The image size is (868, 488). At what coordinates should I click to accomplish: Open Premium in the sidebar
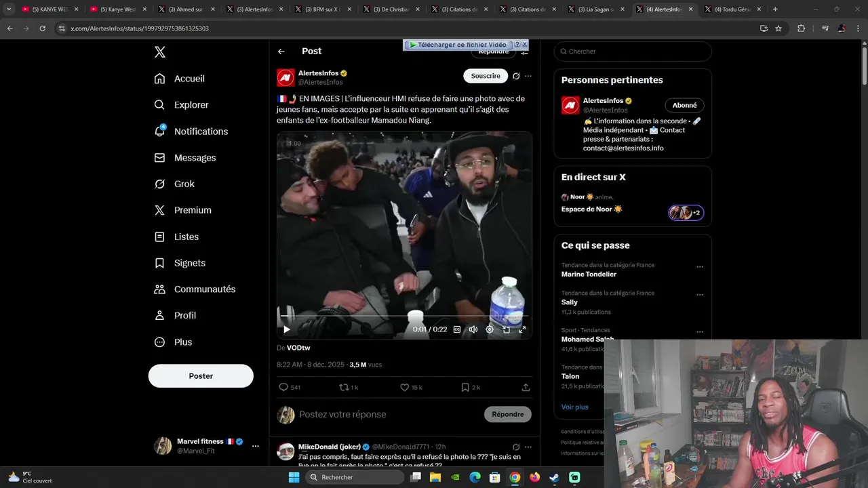pyautogui.click(x=183, y=210)
